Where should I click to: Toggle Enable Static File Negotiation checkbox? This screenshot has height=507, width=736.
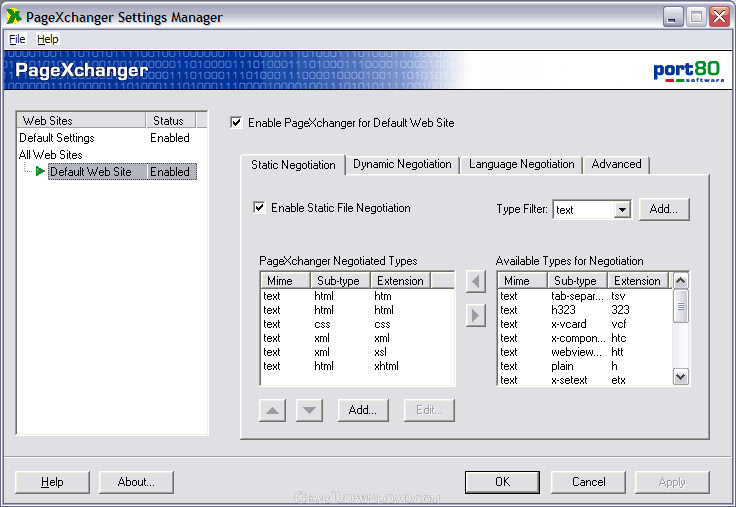(259, 207)
